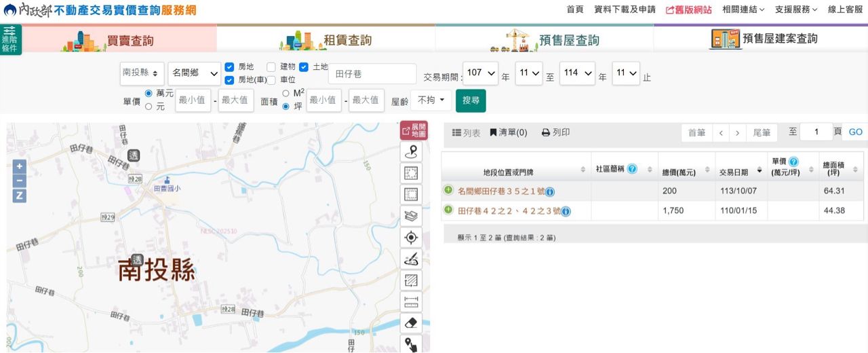Open the 進階條件 advanced filter panel
Image resolution: width=868 pixels, height=353 pixels.
10,39
